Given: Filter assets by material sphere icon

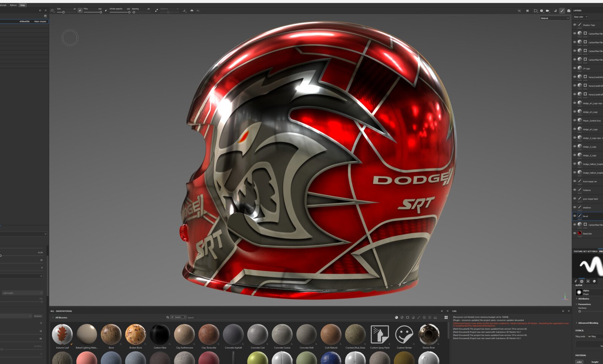Looking at the screenshot, I should (396, 317).
